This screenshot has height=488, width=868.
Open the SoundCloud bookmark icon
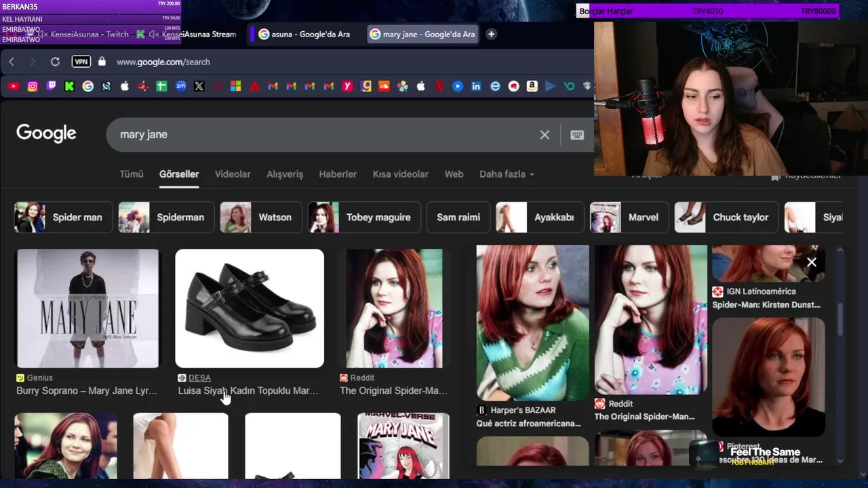384,86
